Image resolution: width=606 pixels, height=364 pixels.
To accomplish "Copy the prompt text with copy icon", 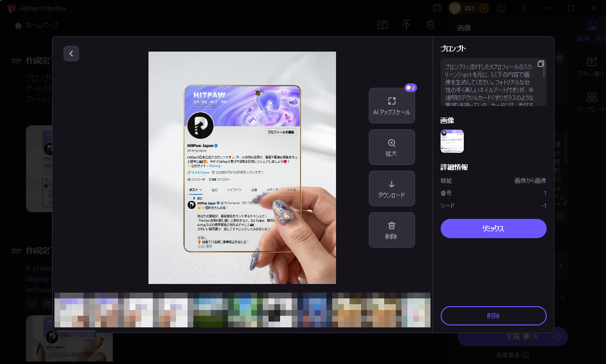I will (541, 64).
